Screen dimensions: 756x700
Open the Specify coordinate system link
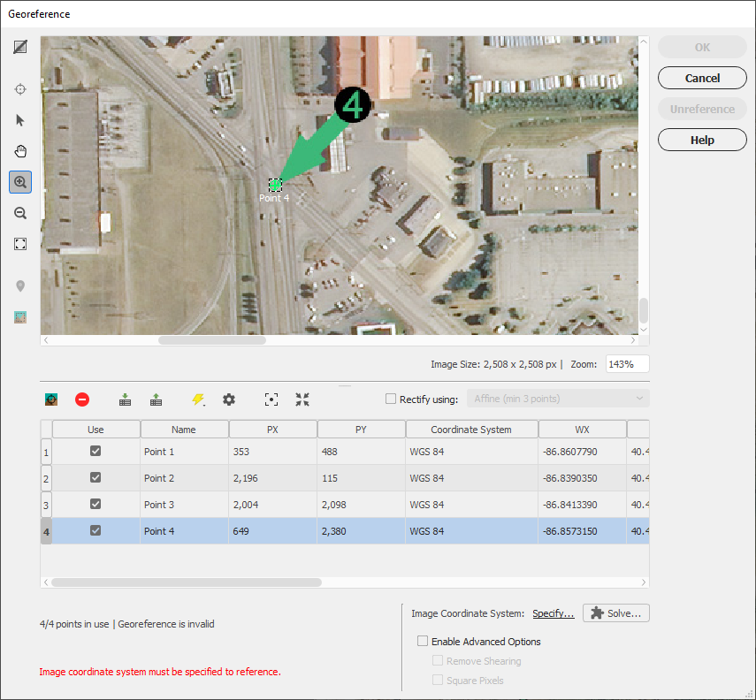[x=553, y=613]
